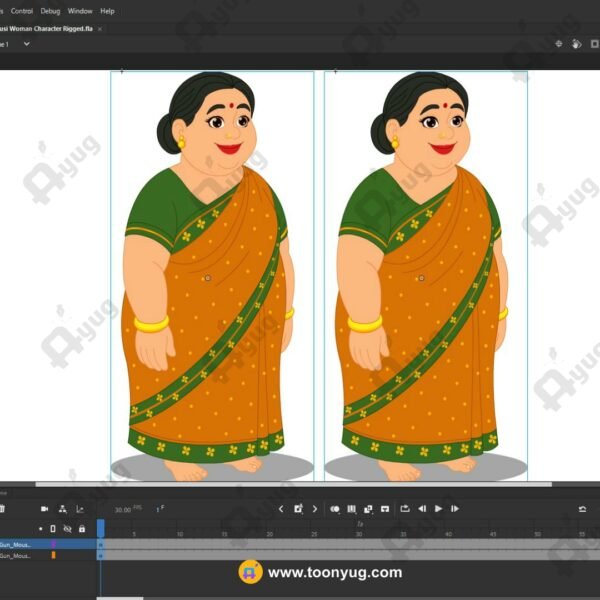The image size is (600, 600).
Task: Step forward one frame
Action: point(455,509)
